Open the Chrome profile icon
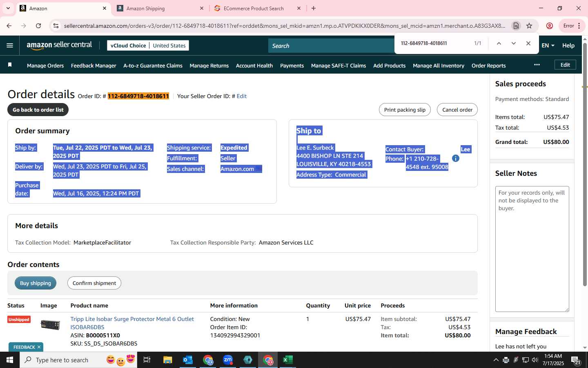This screenshot has height=368, width=588. [550, 26]
